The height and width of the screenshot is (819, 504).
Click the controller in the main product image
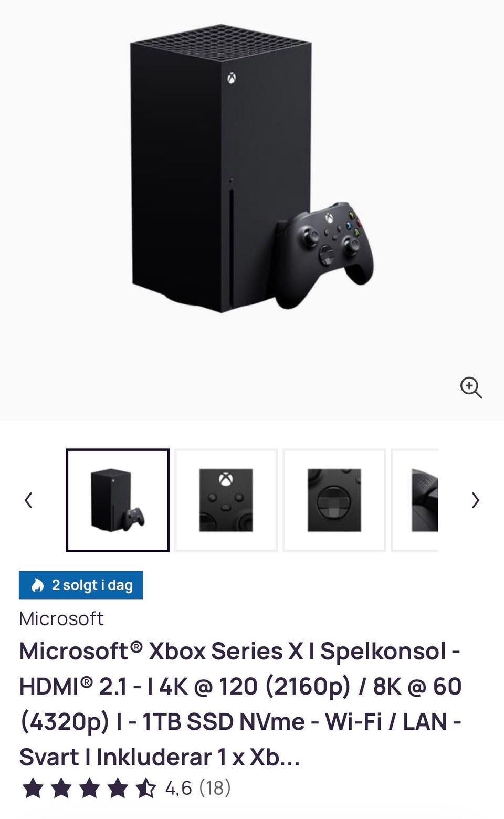[324, 255]
